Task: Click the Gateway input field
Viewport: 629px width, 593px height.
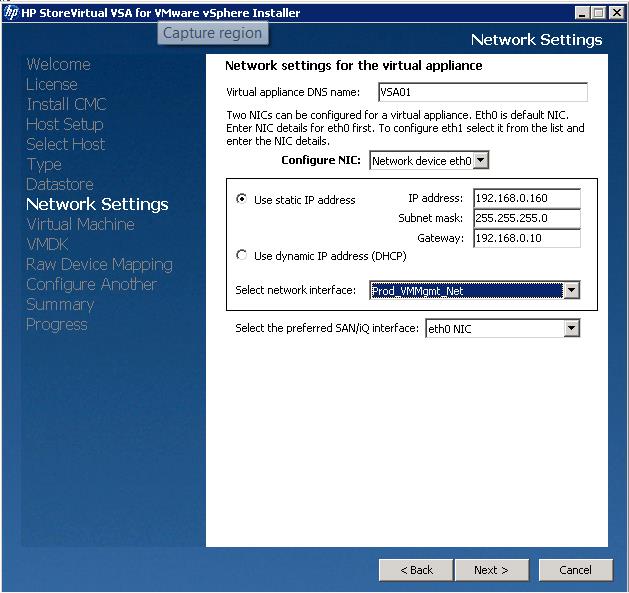Action: 527,238
